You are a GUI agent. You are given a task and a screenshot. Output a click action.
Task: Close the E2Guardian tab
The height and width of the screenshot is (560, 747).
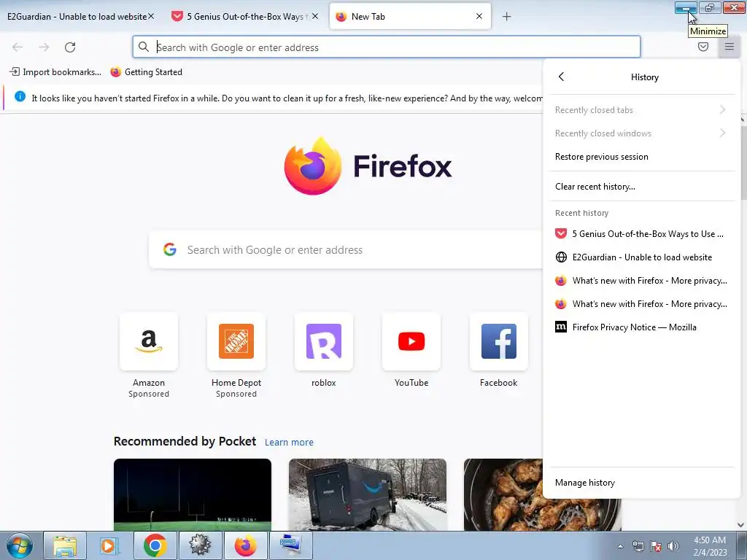click(x=151, y=16)
